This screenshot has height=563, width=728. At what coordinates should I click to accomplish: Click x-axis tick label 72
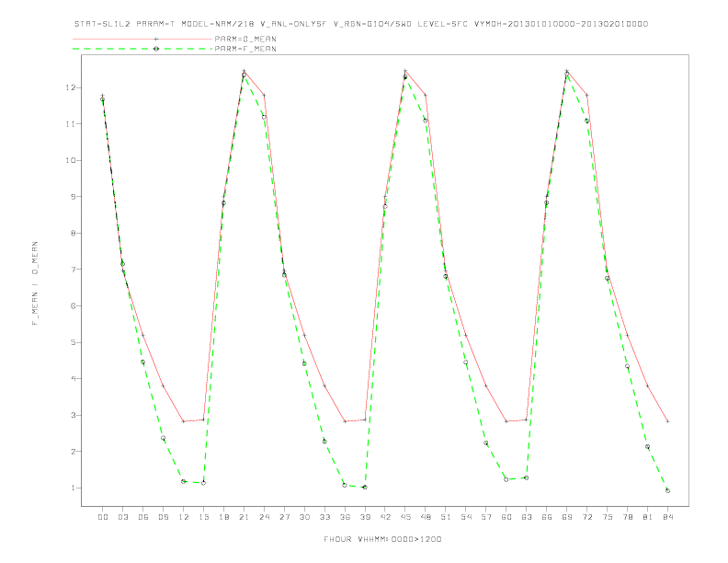point(586,517)
